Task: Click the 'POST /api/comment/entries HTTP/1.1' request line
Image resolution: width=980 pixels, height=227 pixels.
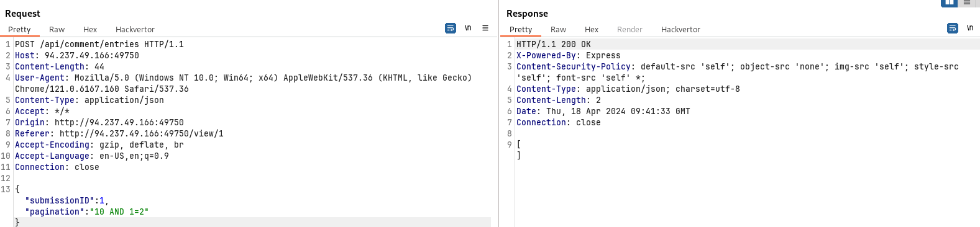Action: pos(99,44)
